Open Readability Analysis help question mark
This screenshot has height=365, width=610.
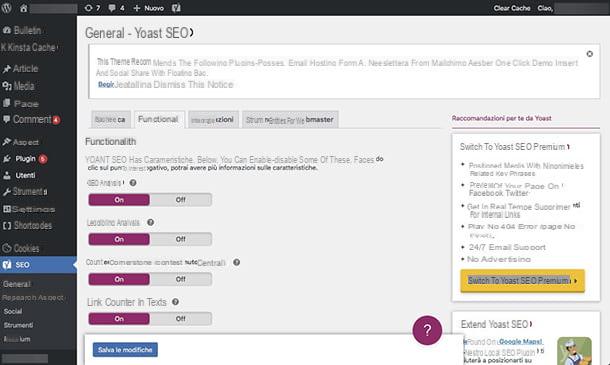151,222
